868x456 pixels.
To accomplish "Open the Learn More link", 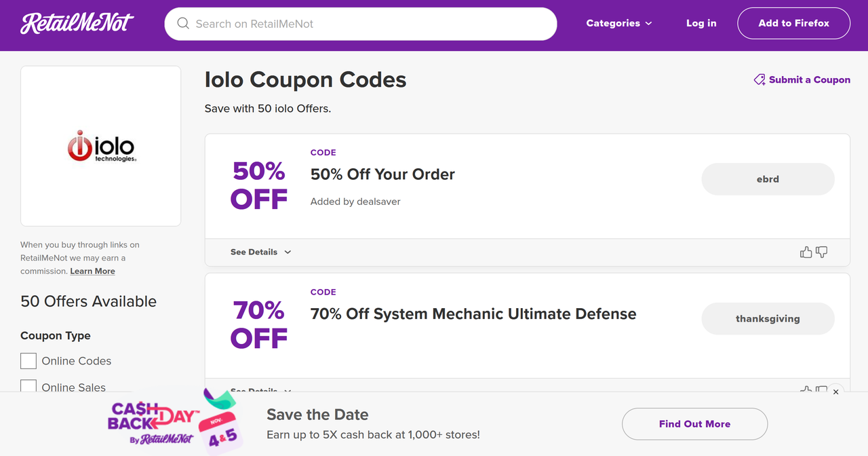I will click(93, 271).
